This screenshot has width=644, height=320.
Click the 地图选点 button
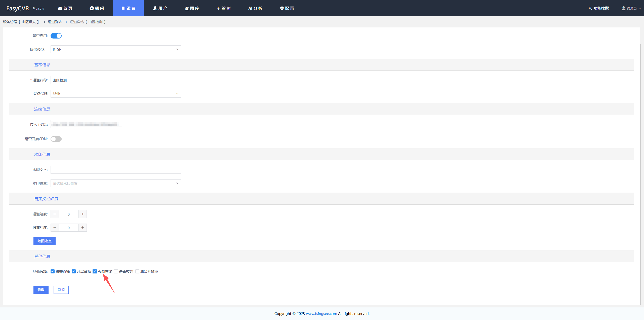(45, 241)
